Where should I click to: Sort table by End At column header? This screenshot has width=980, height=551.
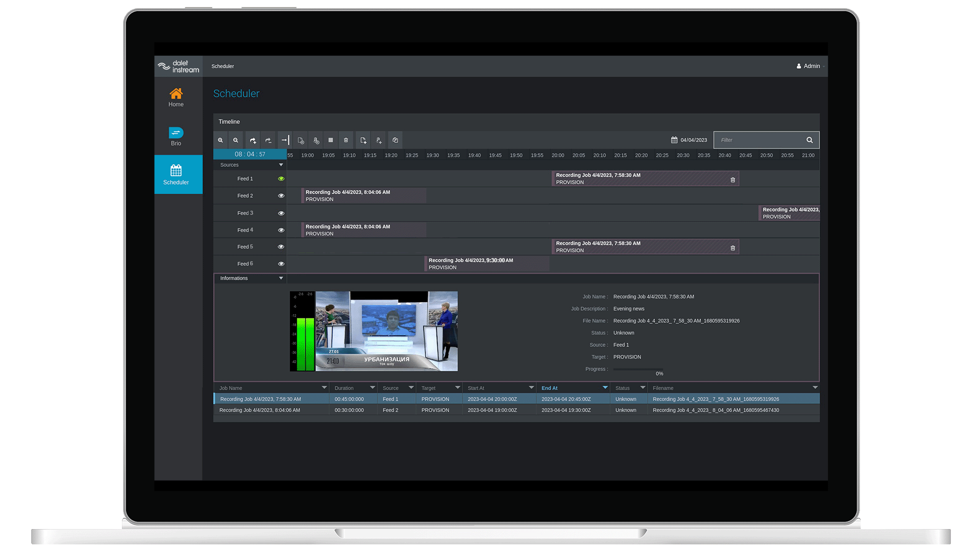tap(550, 388)
